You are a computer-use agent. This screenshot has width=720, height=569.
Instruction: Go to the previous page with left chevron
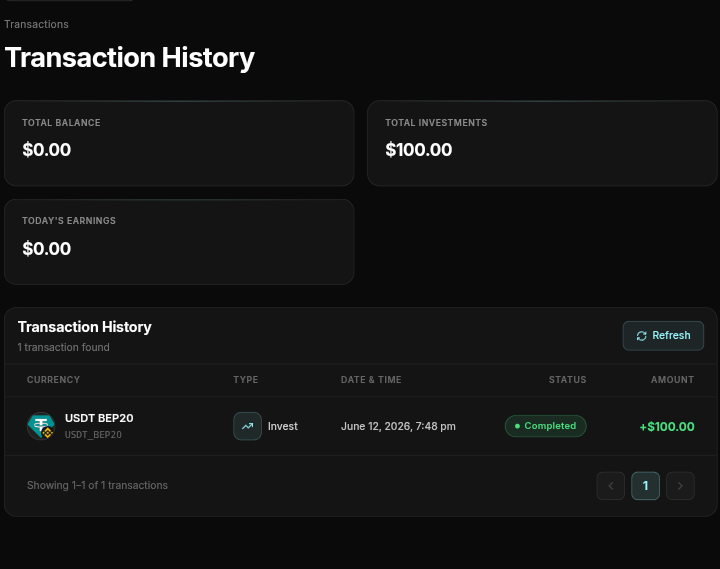click(x=611, y=486)
